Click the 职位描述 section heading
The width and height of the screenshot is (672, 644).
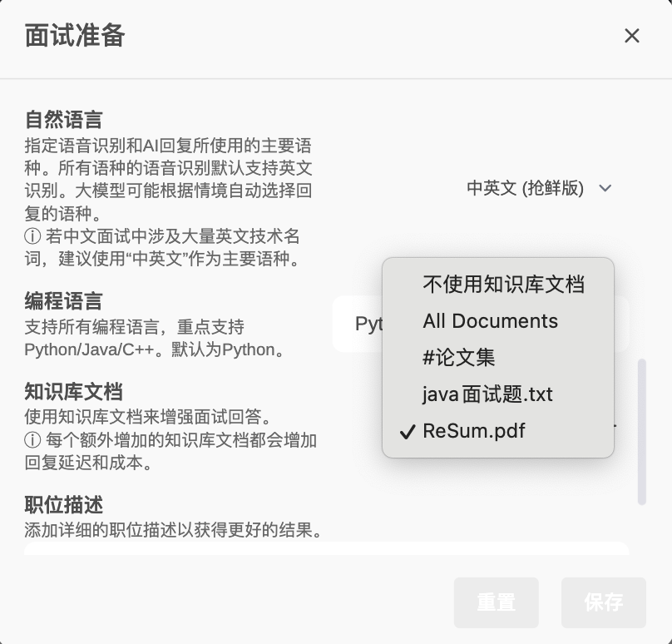[63, 504]
